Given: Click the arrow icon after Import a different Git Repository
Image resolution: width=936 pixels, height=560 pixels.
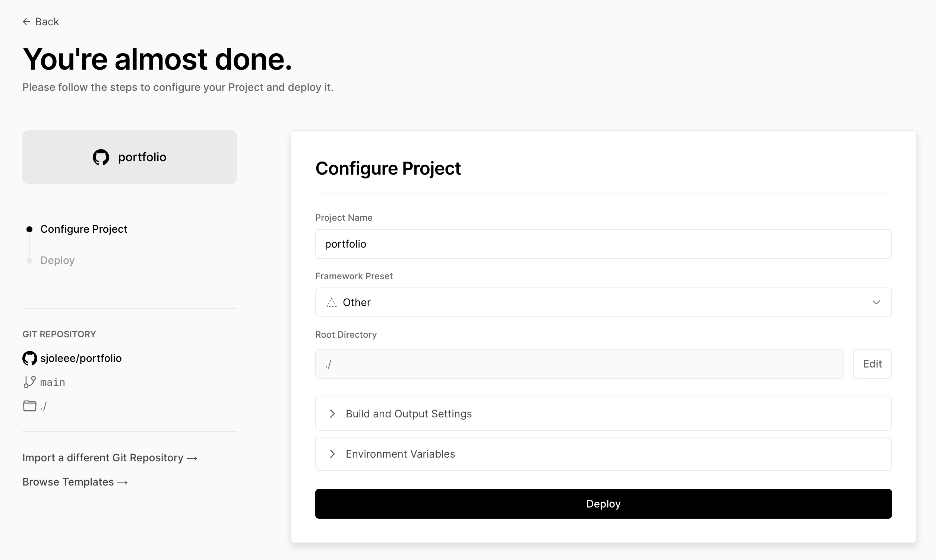Looking at the screenshot, I should point(193,458).
